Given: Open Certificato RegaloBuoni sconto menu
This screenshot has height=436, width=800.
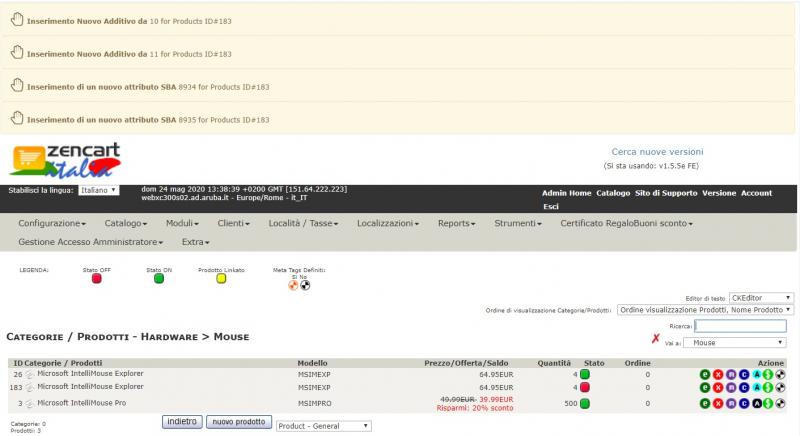Looking at the screenshot, I should (x=627, y=223).
